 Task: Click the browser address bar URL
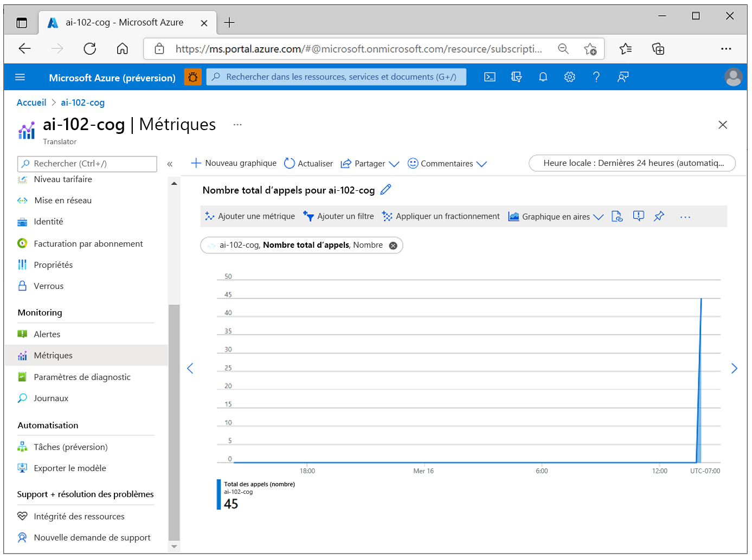click(x=358, y=49)
